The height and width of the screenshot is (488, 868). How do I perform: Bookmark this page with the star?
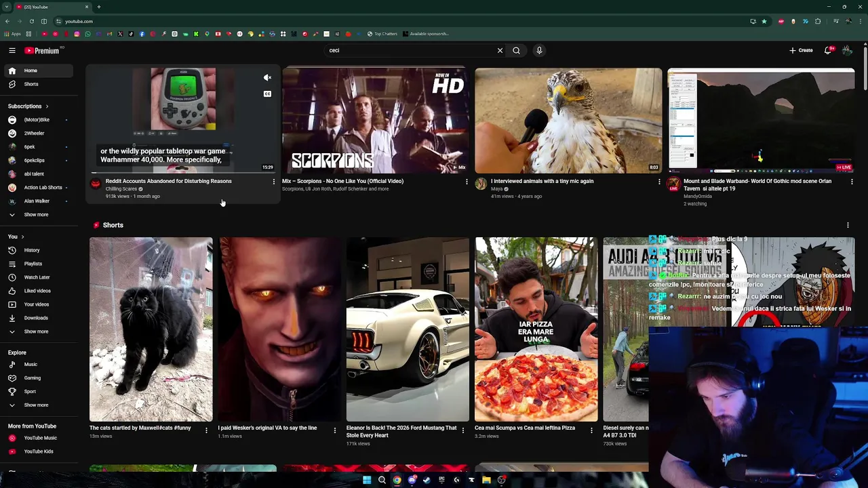point(764,21)
